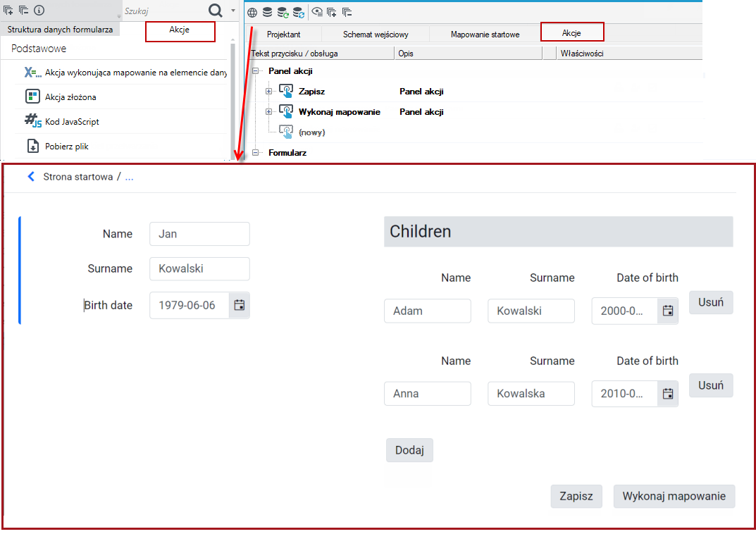The height and width of the screenshot is (534, 756).
Task: Click the database icon with blue sync arrows
Action: tap(299, 13)
